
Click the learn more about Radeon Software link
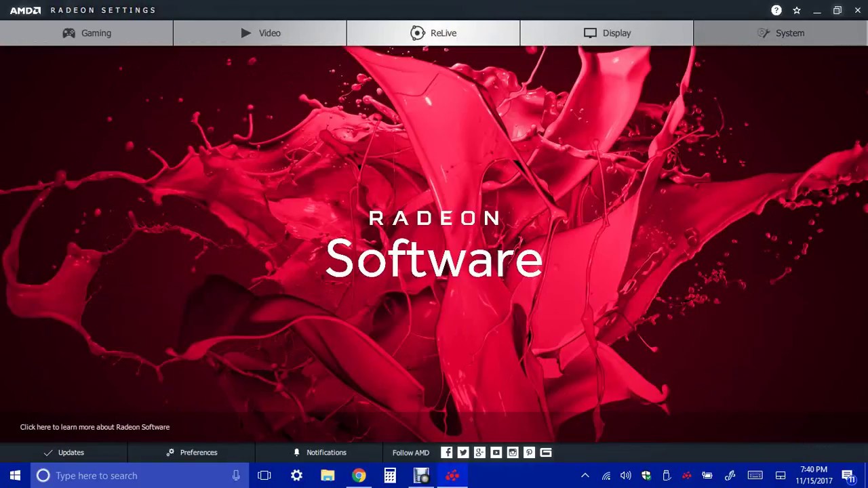95,427
